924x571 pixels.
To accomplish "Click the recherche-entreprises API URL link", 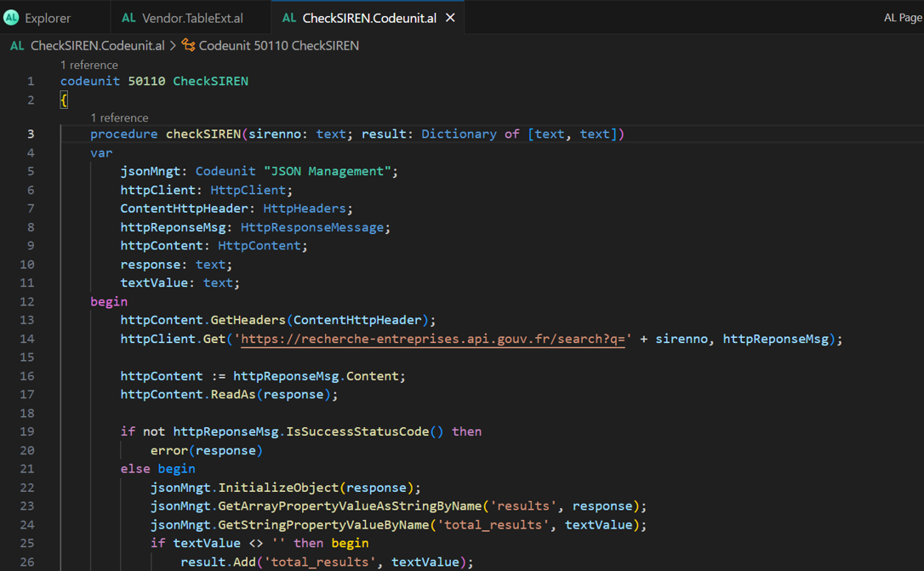I will [434, 339].
